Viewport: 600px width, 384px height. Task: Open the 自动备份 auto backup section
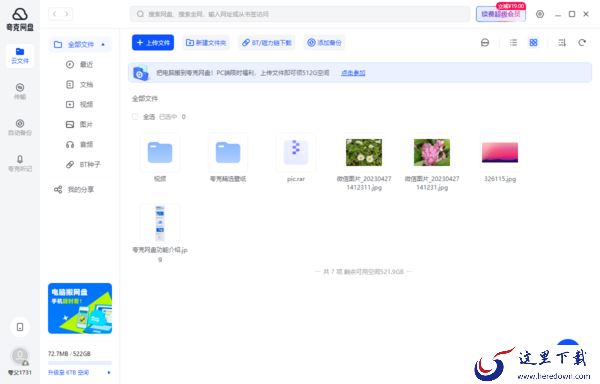tap(20, 127)
